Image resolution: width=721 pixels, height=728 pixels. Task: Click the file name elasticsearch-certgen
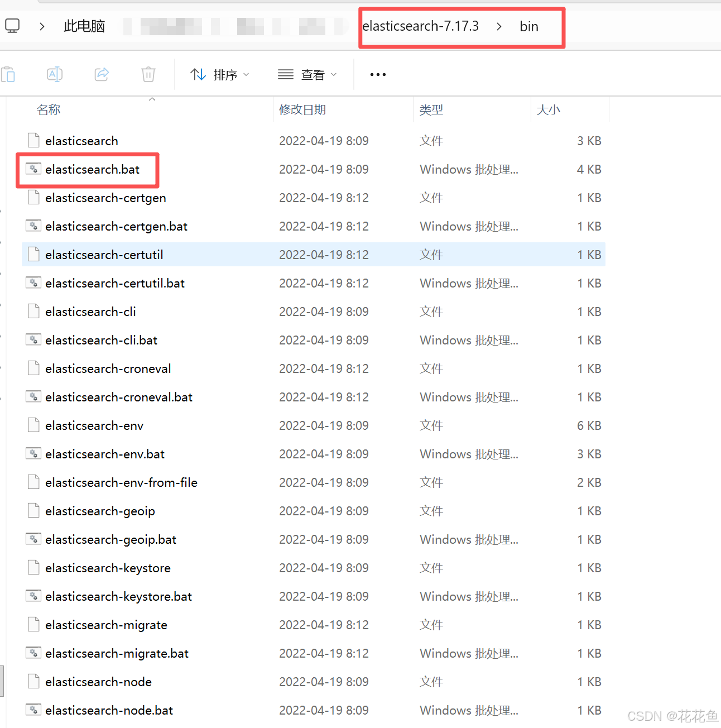click(x=106, y=198)
